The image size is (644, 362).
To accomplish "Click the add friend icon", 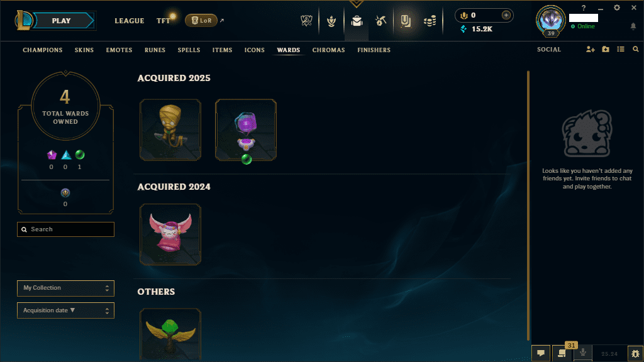I will [590, 49].
